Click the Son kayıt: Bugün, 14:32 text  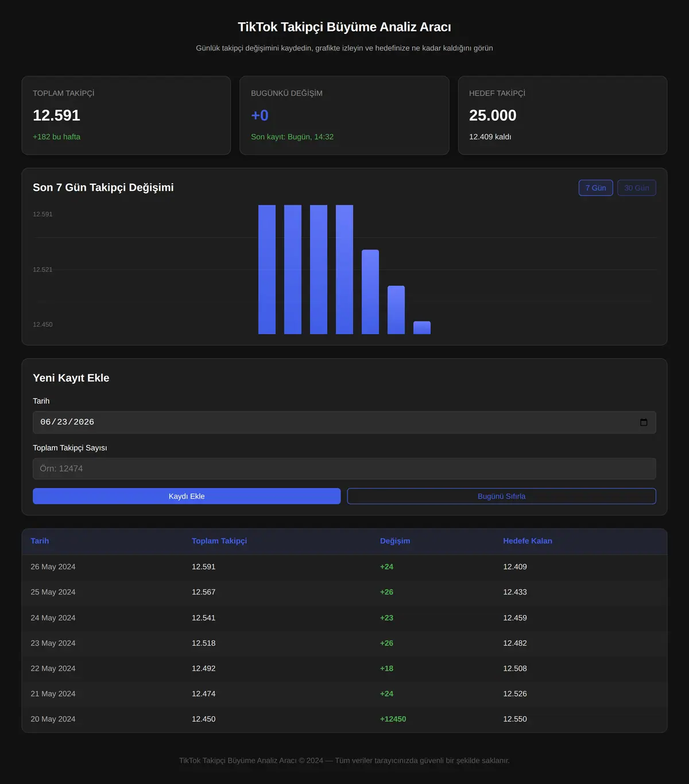(292, 137)
